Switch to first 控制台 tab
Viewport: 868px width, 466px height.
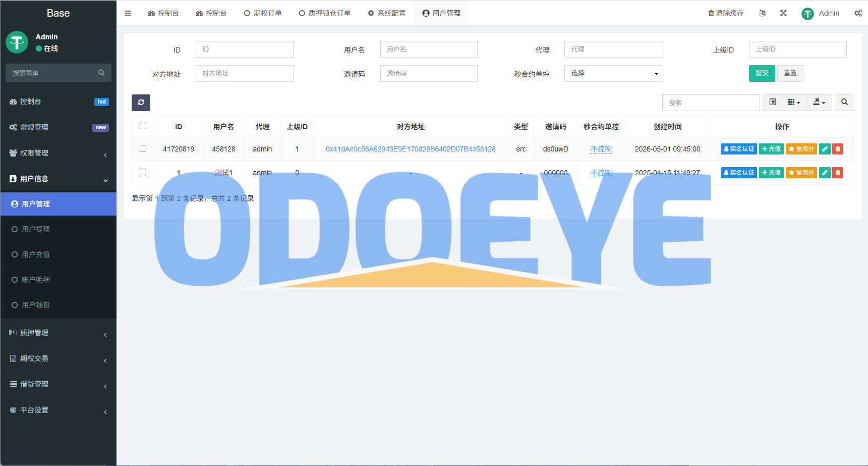click(x=163, y=13)
